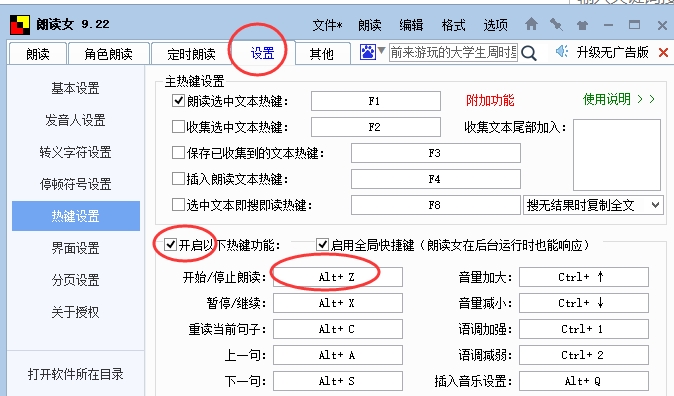
Task: Click the 朗读女 app logo icon
Action: pyautogui.click(x=20, y=25)
